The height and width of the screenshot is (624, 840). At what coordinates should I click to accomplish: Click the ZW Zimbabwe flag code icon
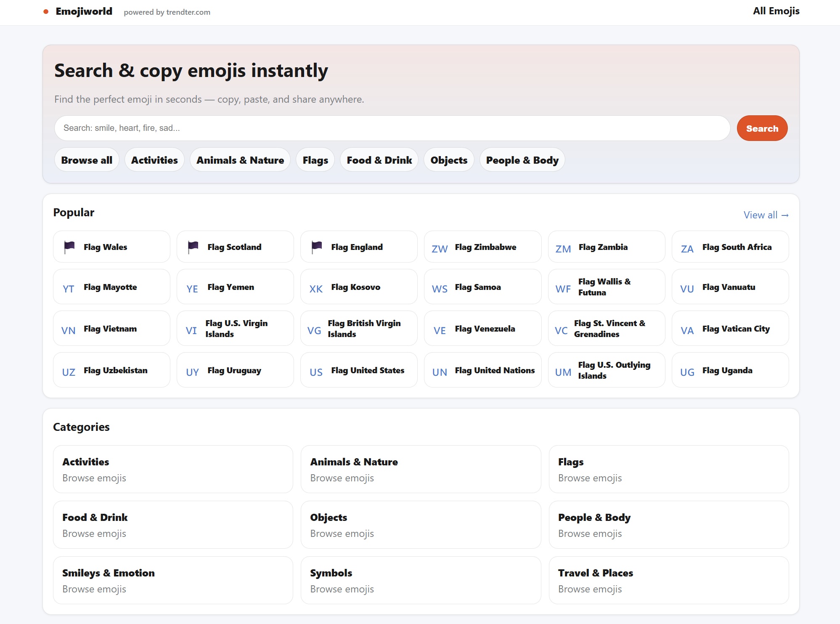pos(440,249)
